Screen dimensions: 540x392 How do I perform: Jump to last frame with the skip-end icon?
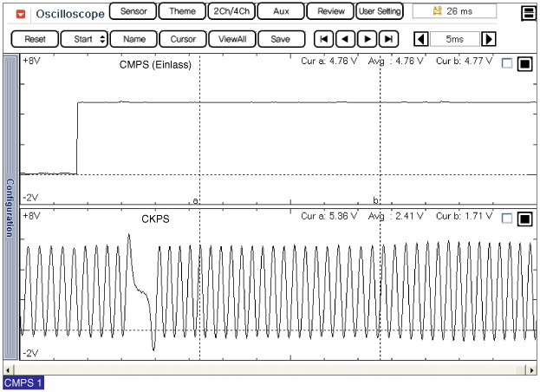[x=388, y=39]
